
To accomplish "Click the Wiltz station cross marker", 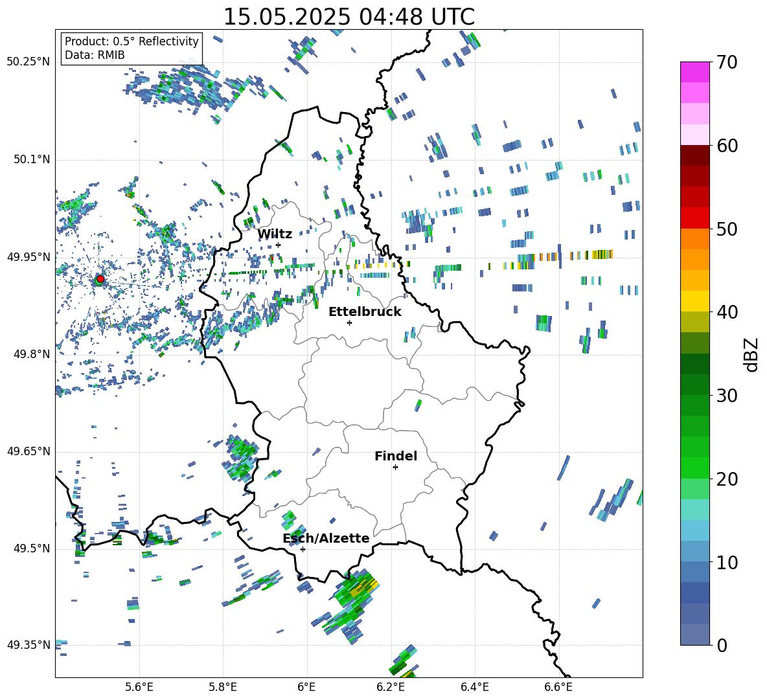I will click(x=279, y=245).
